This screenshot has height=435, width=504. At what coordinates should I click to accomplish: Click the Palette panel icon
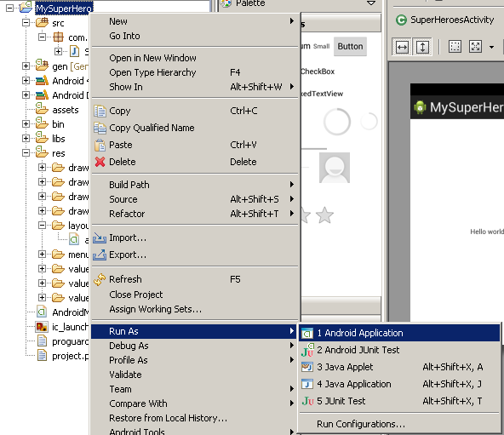[x=226, y=3]
